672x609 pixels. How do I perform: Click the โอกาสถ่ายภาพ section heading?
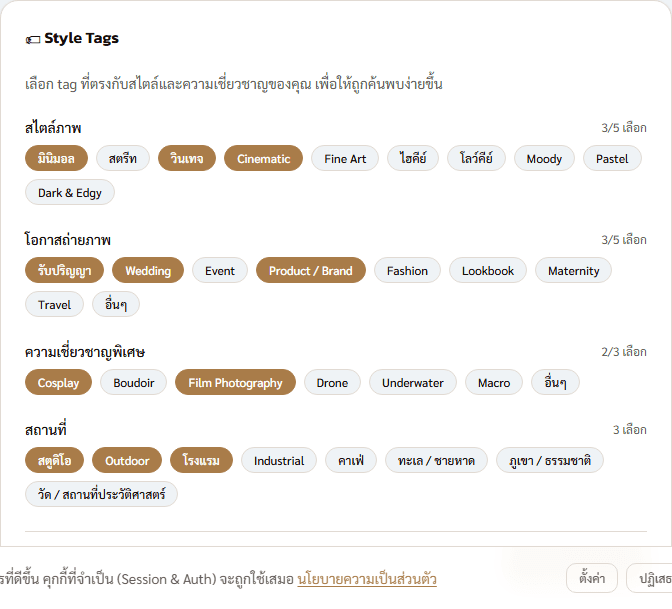68,240
